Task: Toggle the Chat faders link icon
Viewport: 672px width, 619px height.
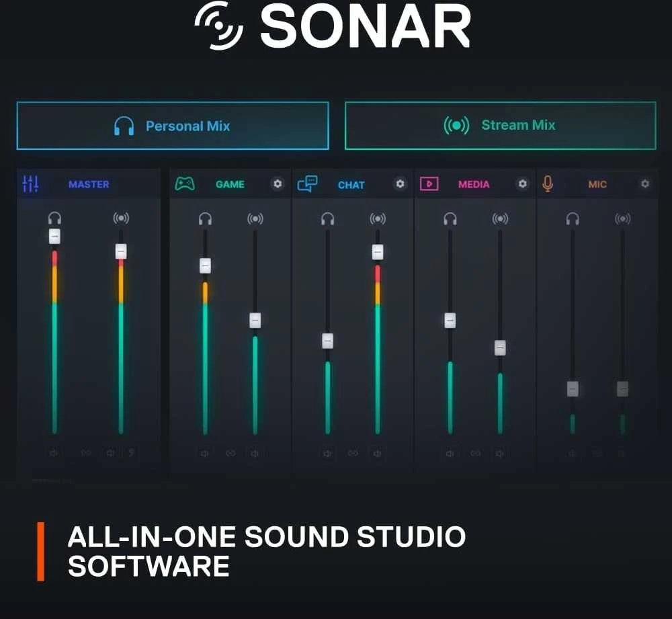Action: pos(353,454)
